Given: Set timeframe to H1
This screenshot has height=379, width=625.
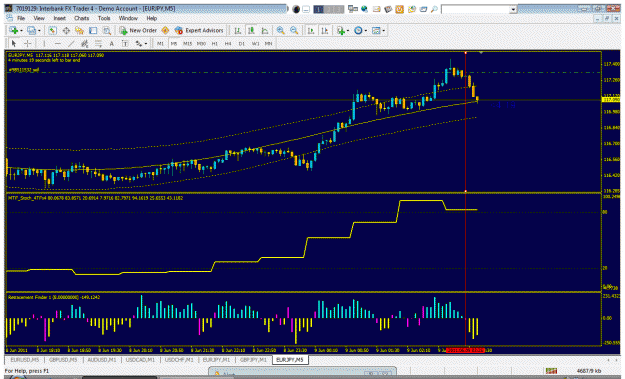Looking at the screenshot, I should click(214, 43).
